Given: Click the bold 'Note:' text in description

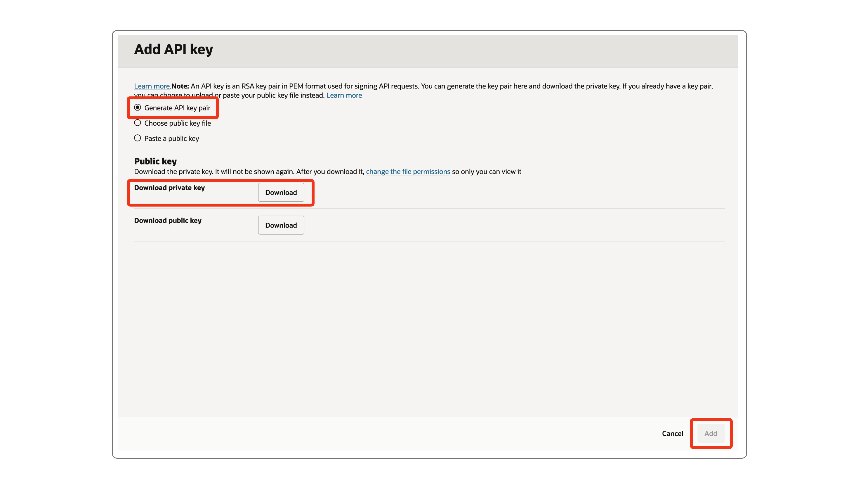Looking at the screenshot, I should pos(180,86).
